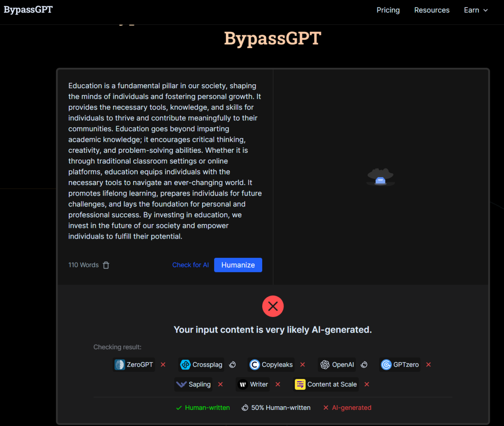The image size is (504, 426).
Task: Click the 'very likely AI-generated' result message
Action: click(273, 330)
